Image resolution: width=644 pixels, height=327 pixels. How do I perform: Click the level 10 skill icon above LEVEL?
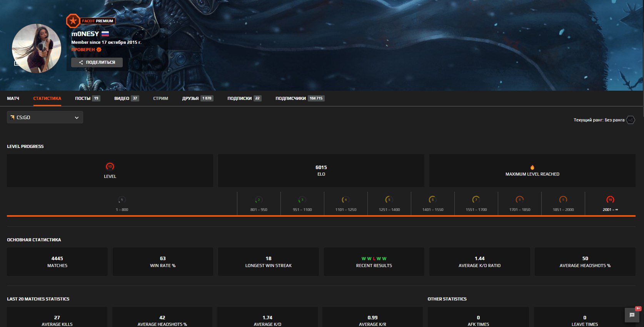pyautogui.click(x=110, y=166)
